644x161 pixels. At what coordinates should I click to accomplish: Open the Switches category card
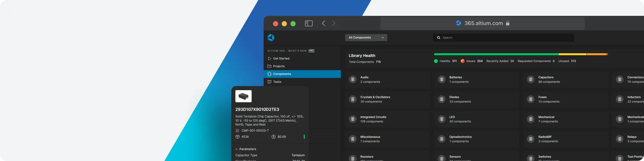point(565,156)
